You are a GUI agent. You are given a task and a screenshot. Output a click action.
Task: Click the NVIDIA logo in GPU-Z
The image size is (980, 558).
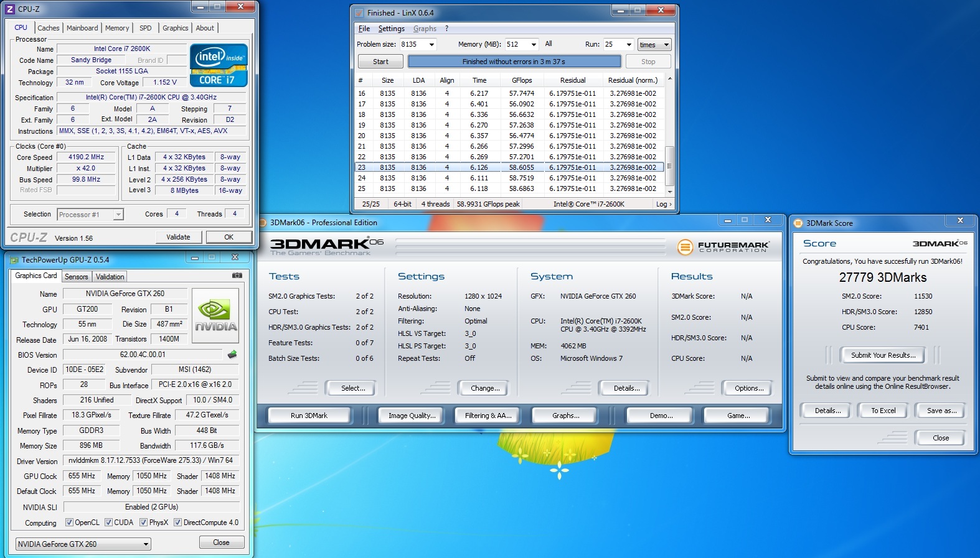point(215,315)
